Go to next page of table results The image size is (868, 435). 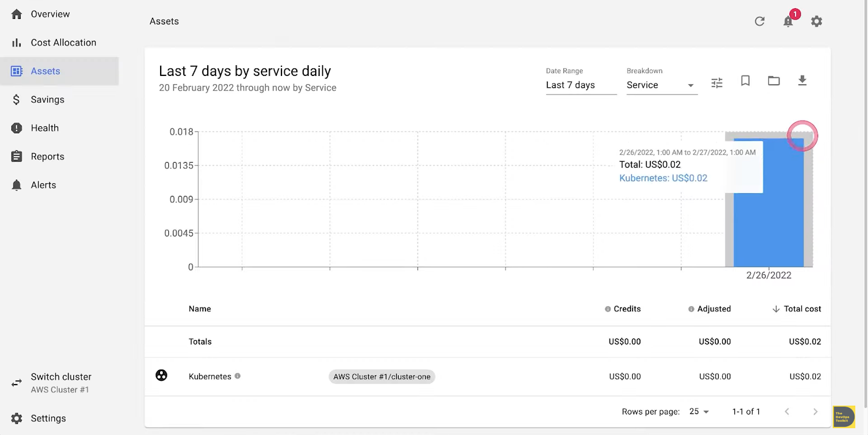(x=815, y=412)
